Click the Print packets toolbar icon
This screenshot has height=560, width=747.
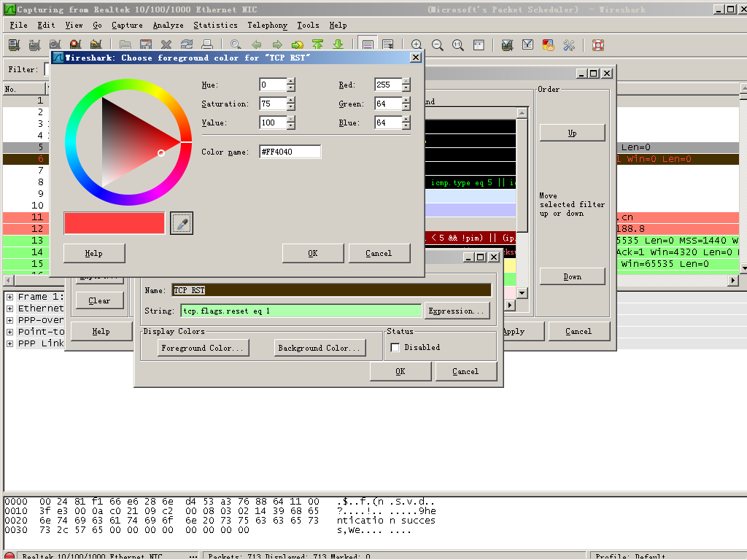point(207,44)
